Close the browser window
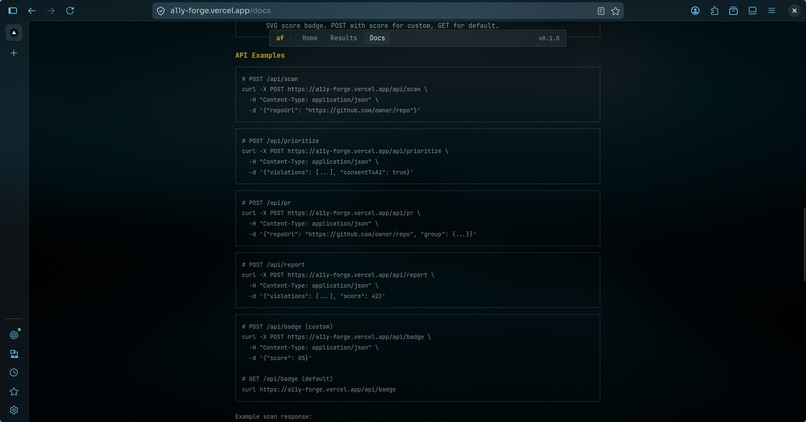806x422 pixels. click(794, 10)
